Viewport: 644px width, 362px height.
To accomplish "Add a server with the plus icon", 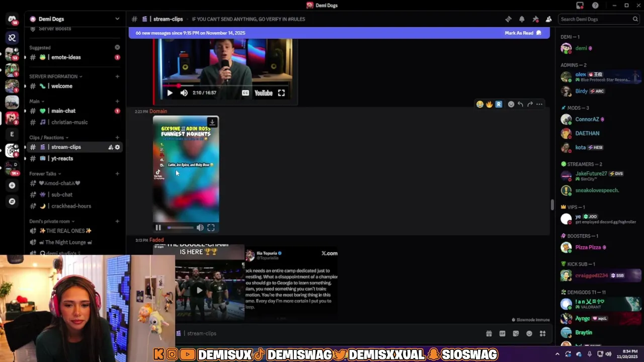I will coord(12,185).
